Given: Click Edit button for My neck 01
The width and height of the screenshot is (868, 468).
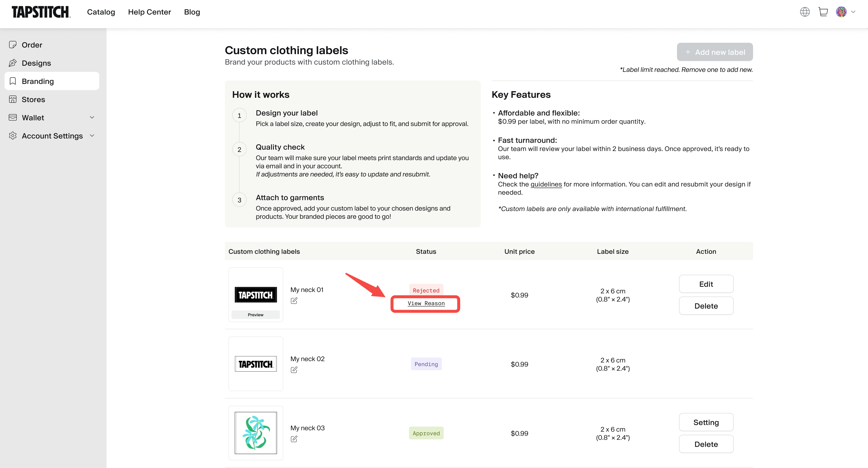Looking at the screenshot, I should click(x=706, y=284).
